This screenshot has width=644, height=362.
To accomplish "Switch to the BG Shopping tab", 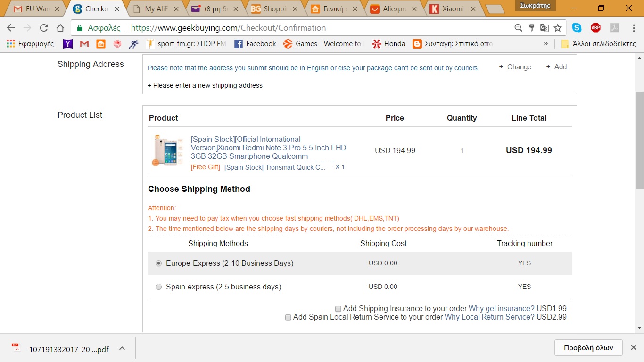I will pos(272,9).
